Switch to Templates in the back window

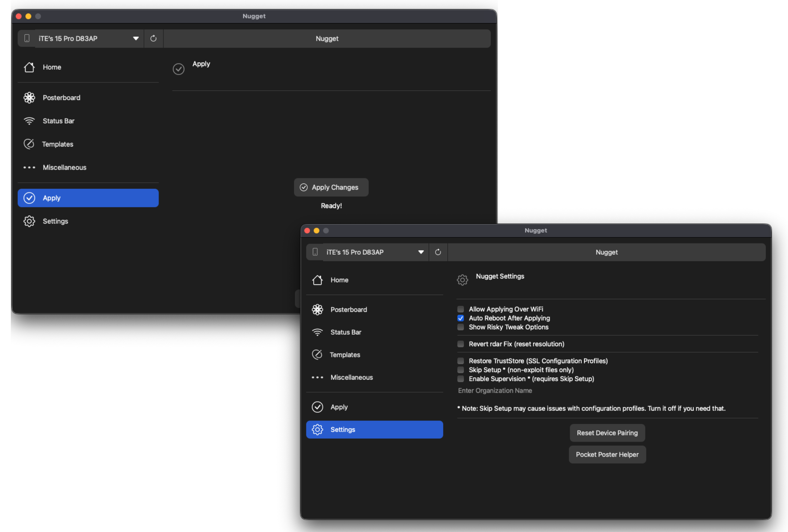point(88,144)
